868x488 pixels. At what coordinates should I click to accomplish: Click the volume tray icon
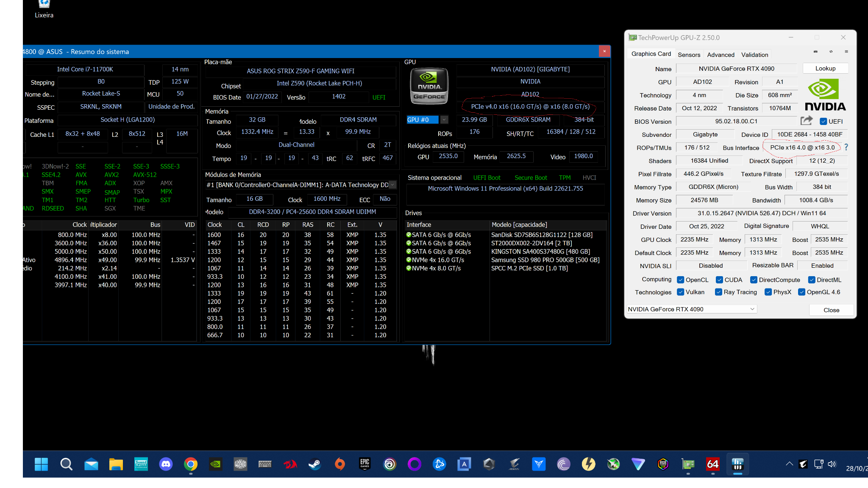[832, 464]
